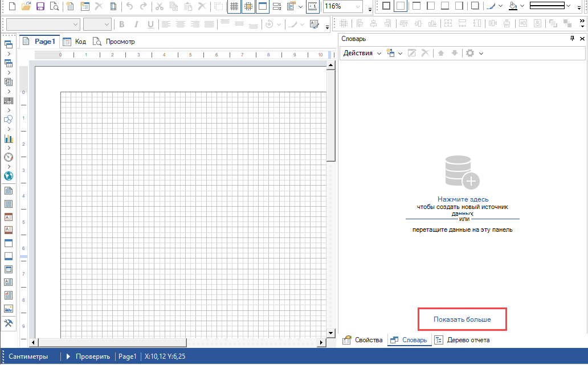Viewport: 588px width, 365px height.
Task: Toggle the pin on the Словарь panel
Action: (x=572, y=39)
